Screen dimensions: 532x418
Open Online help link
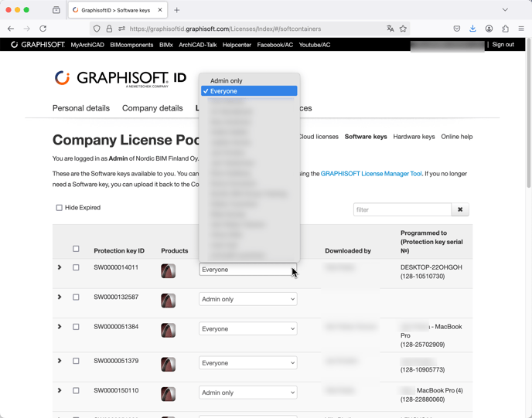click(x=457, y=137)
